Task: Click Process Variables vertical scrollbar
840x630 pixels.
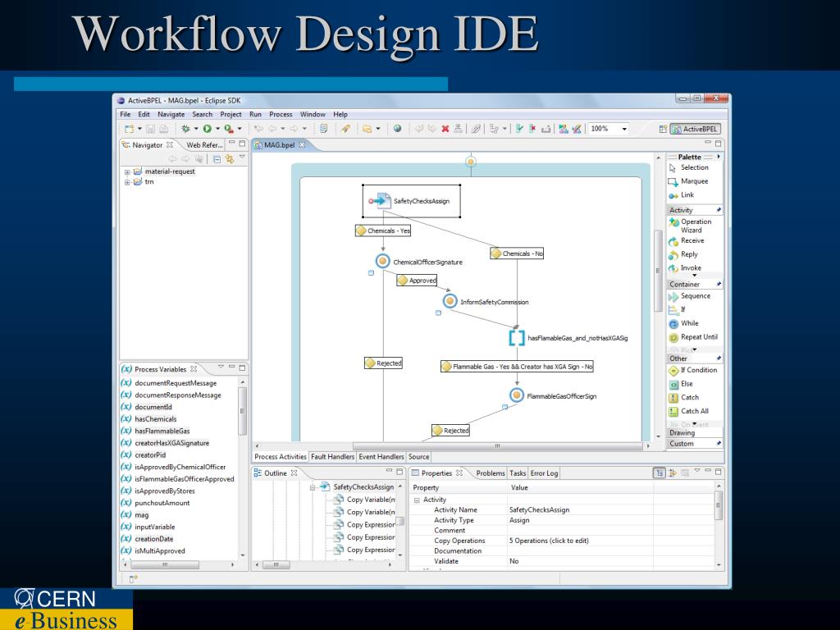Action: 242,410
